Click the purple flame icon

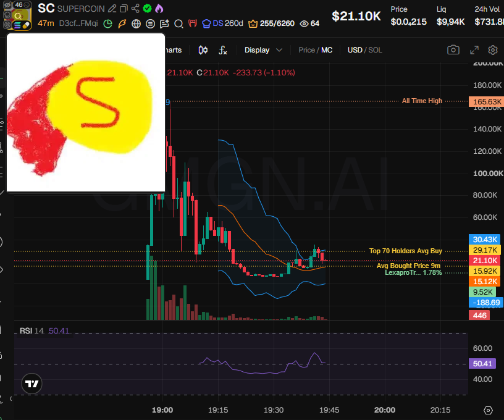coord(159,9)
